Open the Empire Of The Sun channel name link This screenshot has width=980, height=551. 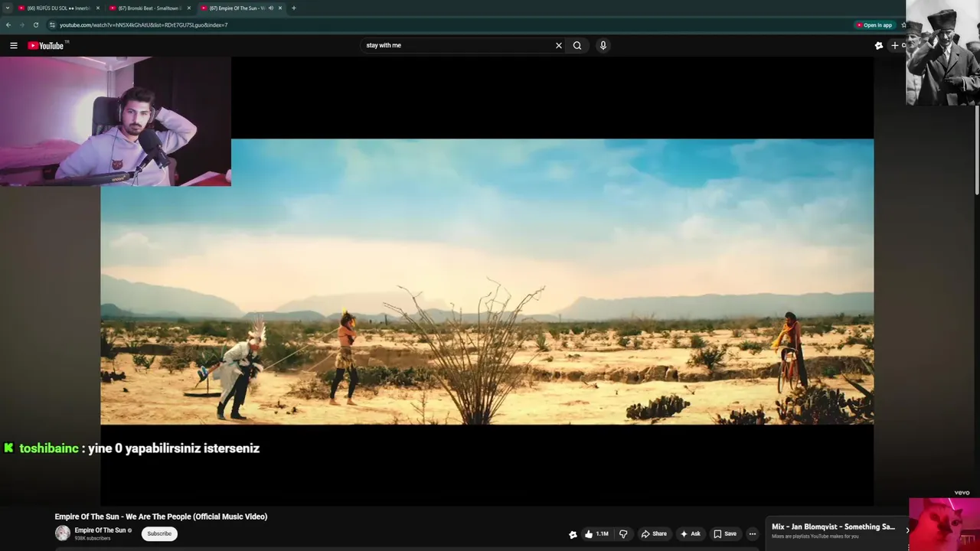pos(100,530)
